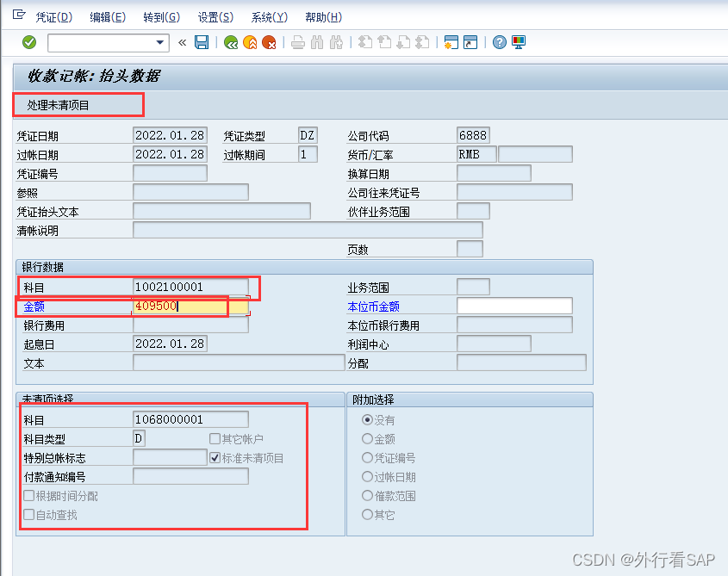
Task: Click the Generate Shortcut icon
Action: (470, 42)
